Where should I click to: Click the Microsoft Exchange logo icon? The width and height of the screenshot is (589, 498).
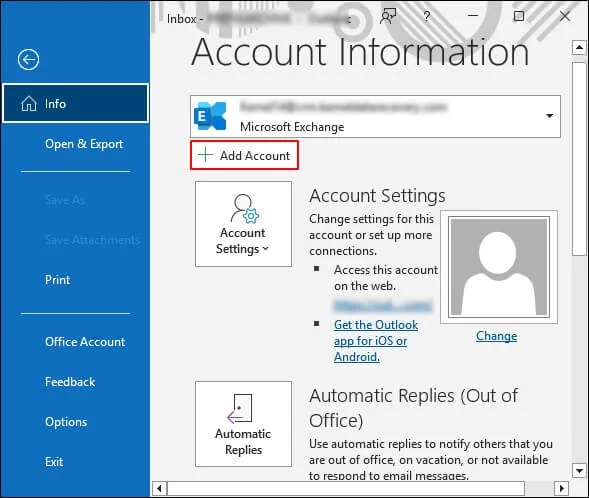210,116
